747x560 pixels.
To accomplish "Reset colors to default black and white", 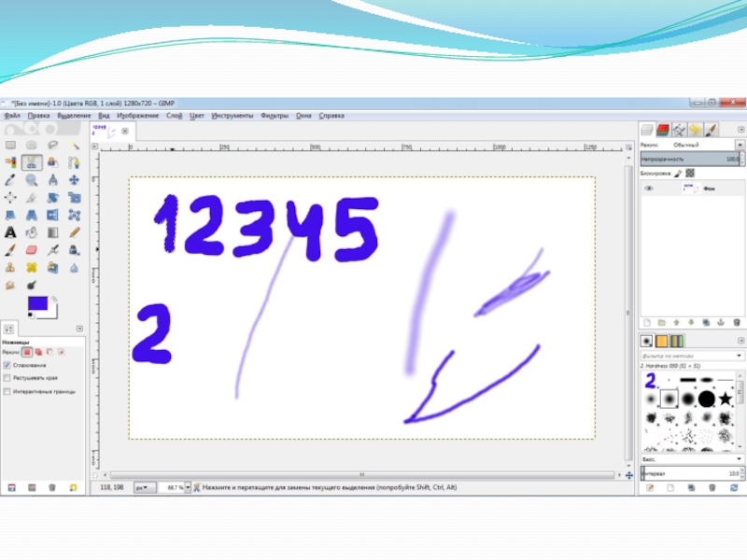I will click(x=30, y=315).
